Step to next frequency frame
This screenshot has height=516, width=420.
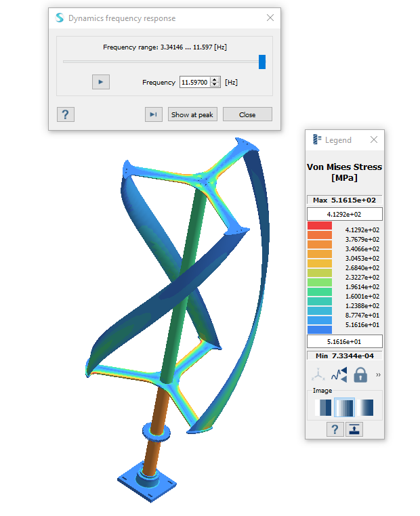click(x=154, y=114)
